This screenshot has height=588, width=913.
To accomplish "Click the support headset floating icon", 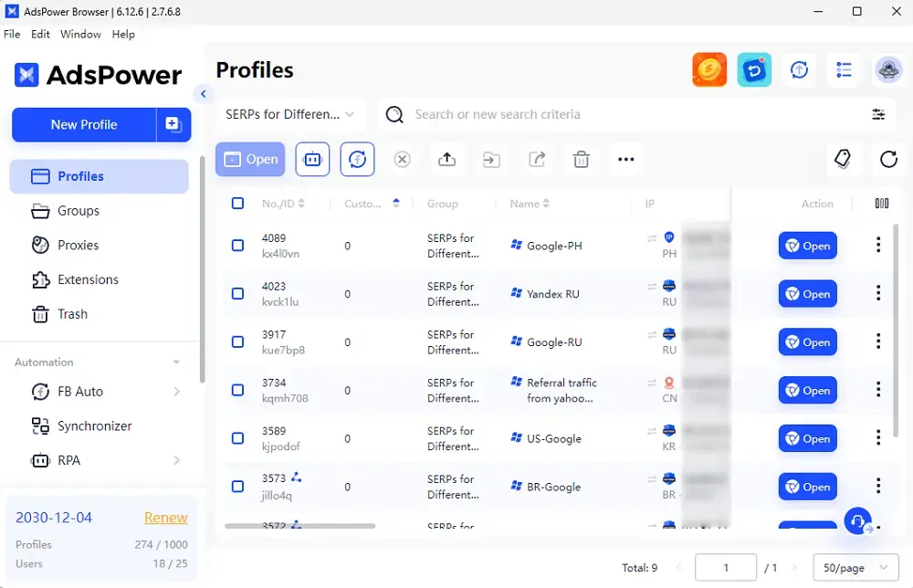I will coord(857,520).
